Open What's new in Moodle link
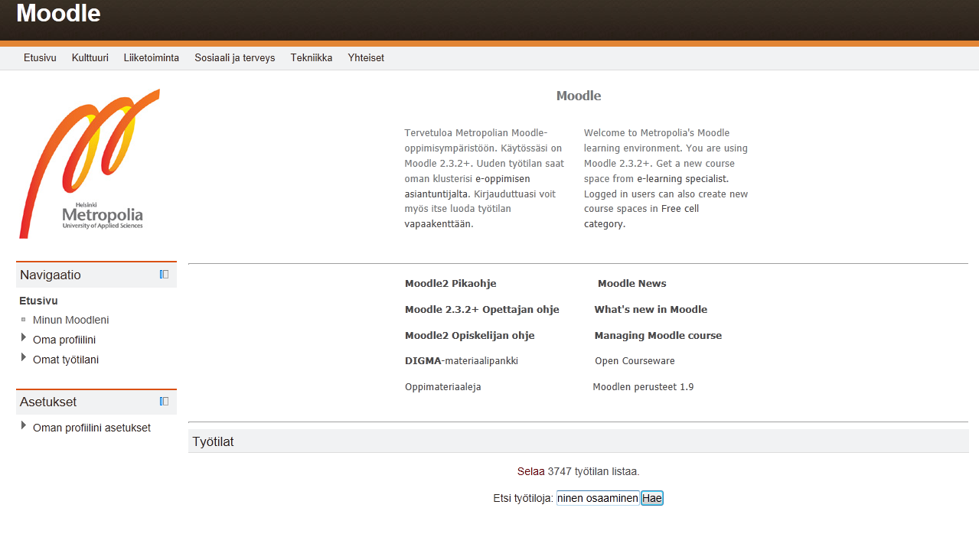Screen dimensions: 979x560 tap(651, 310)
